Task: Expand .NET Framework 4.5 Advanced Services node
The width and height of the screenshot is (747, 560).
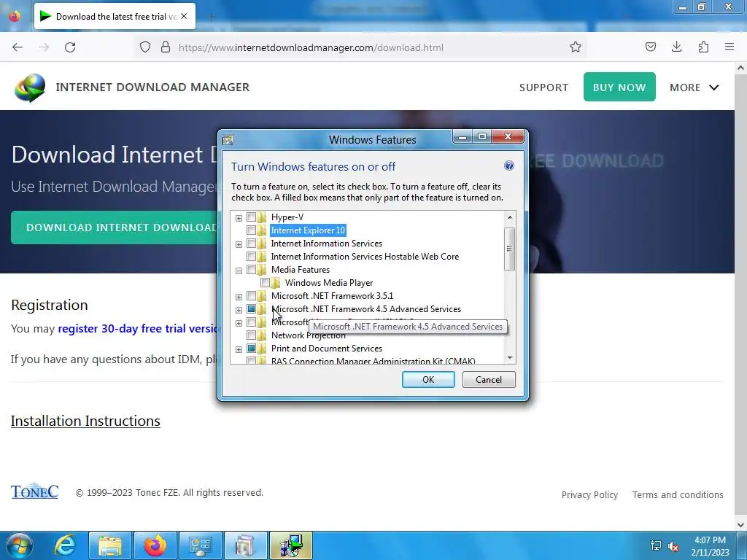Action: click(239, 310)
